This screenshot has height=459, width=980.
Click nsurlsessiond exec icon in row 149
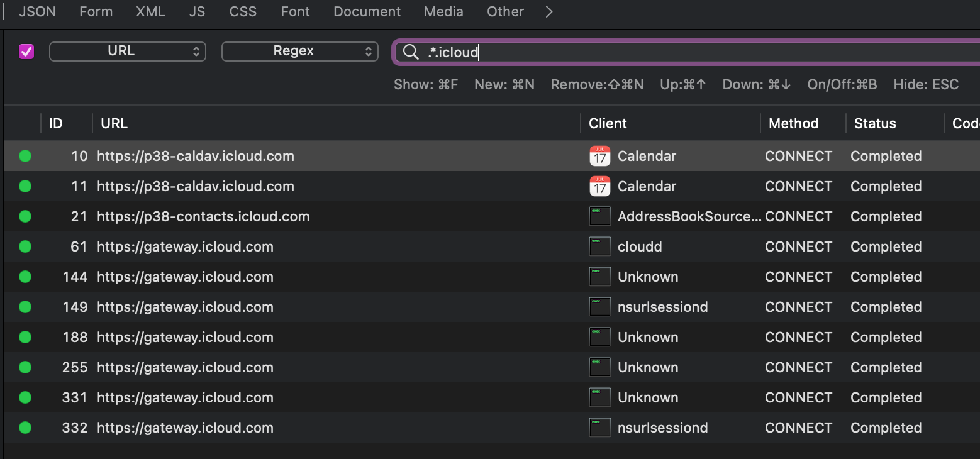(x=600, y=307)
